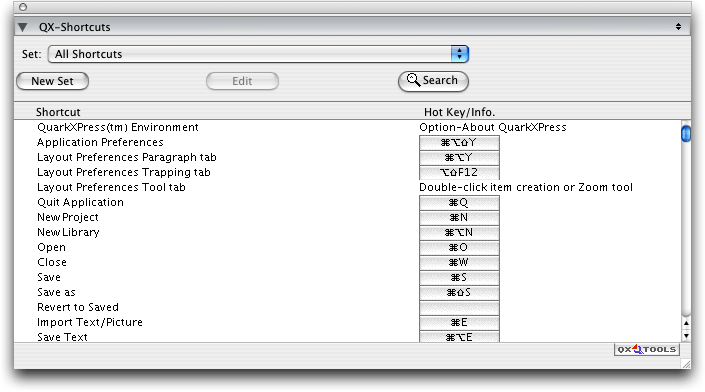Image resolution: width=705 pixels, height=392 pixels.
Task: Click the Option-About QuarkXPress info text
Action: [x=493, y=127]
